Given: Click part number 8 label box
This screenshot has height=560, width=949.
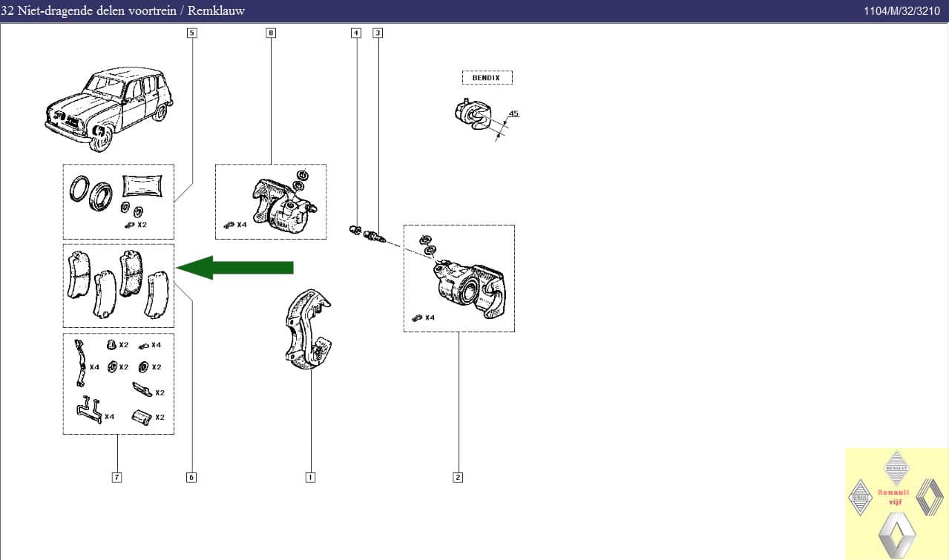Looking at the screenshot, I should coord(270,33).
